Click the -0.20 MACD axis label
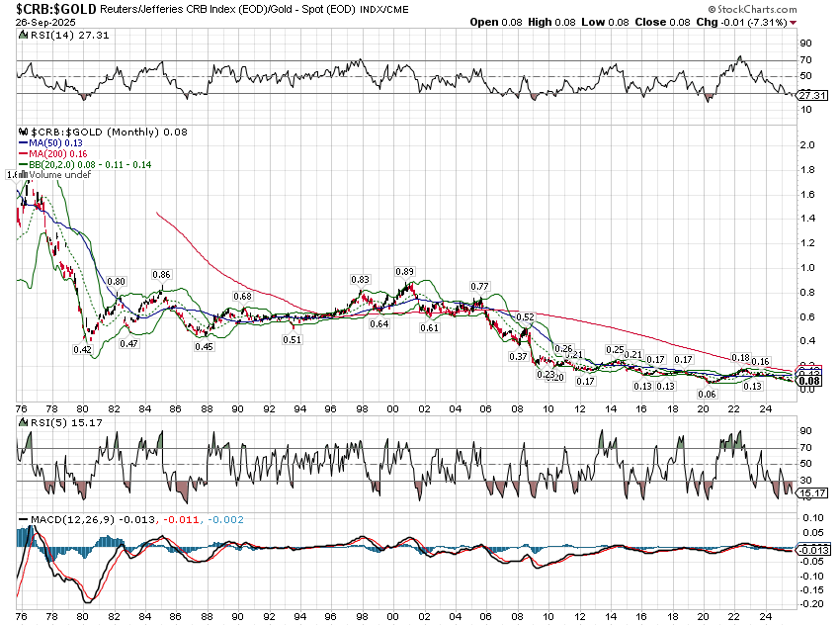This screenshot has width=840, height=626. click(811, 604)
